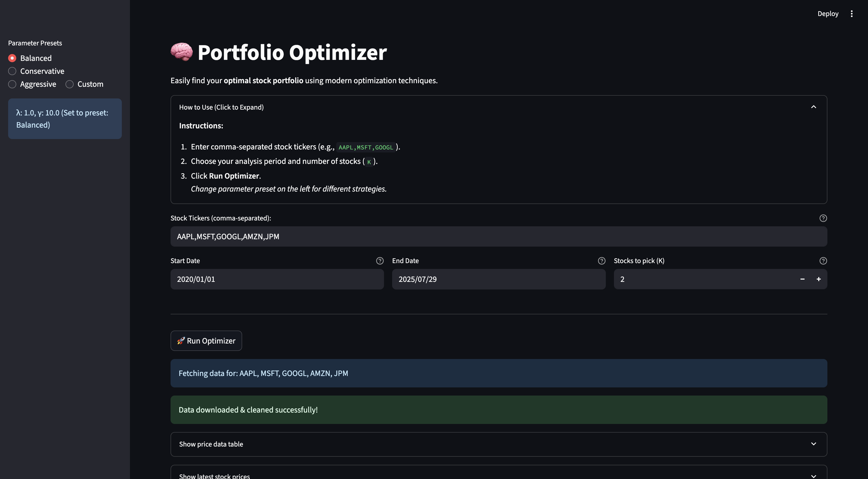Image resolution: width=868 pixels, height=479 pixels.
Task: Click the minus icon to decrease K
Action: pos(802,279)
